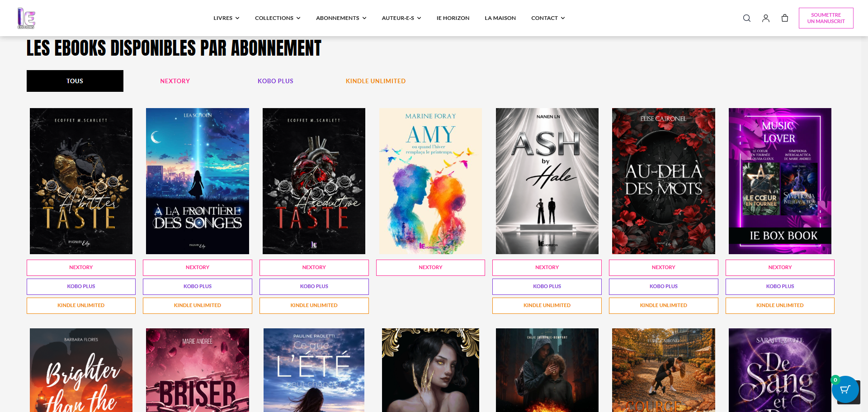Select the Tous filter tab
Image resolution: width=868 pixels, height=412 pixels.
click(75, 81)
